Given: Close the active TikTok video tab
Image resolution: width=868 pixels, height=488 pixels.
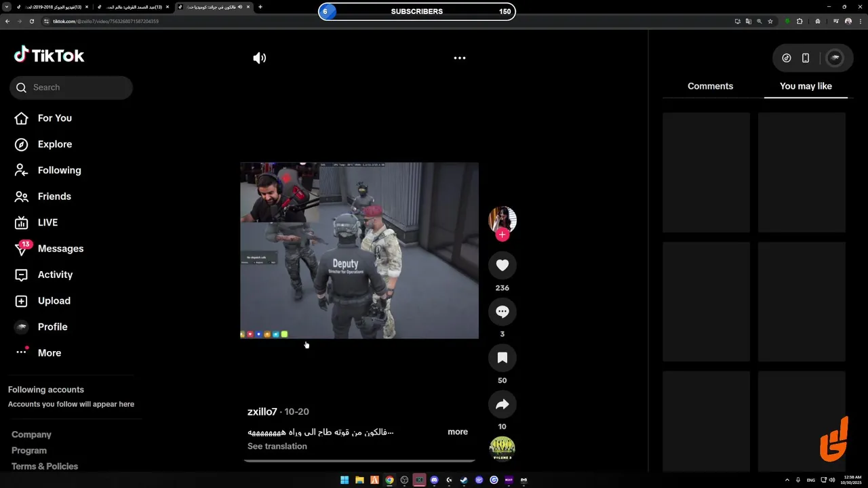Looking at the screenshot, I should tap(248, 7).
